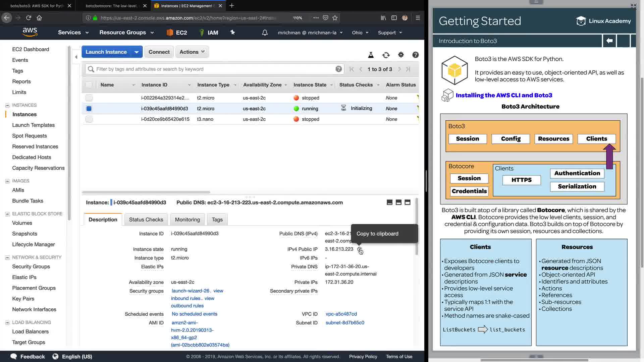Viewport: 644px width, 362px height.
Task: Tick the t3.nano instance checkbox
Action: 89,119
